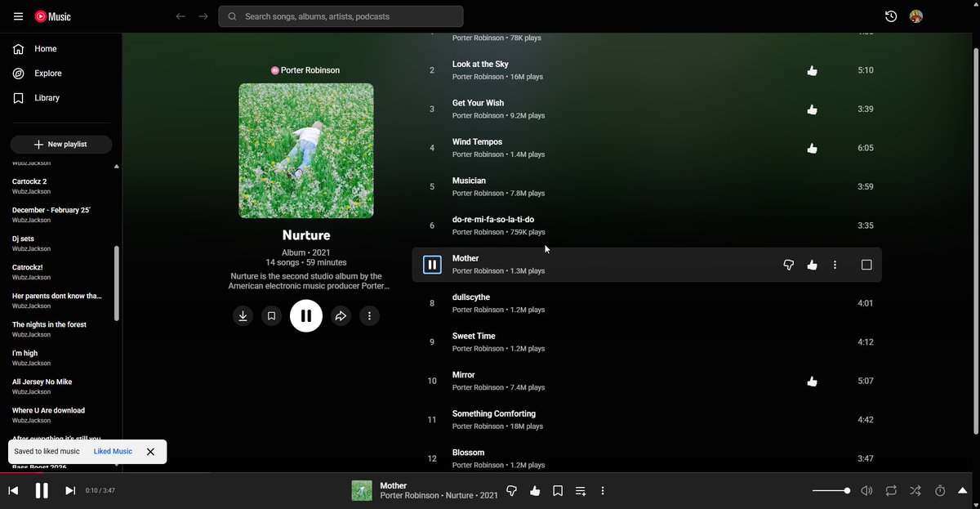Seek using the red song progress bar
Screen dimensions: 980x509
click(x=490, y=473)
